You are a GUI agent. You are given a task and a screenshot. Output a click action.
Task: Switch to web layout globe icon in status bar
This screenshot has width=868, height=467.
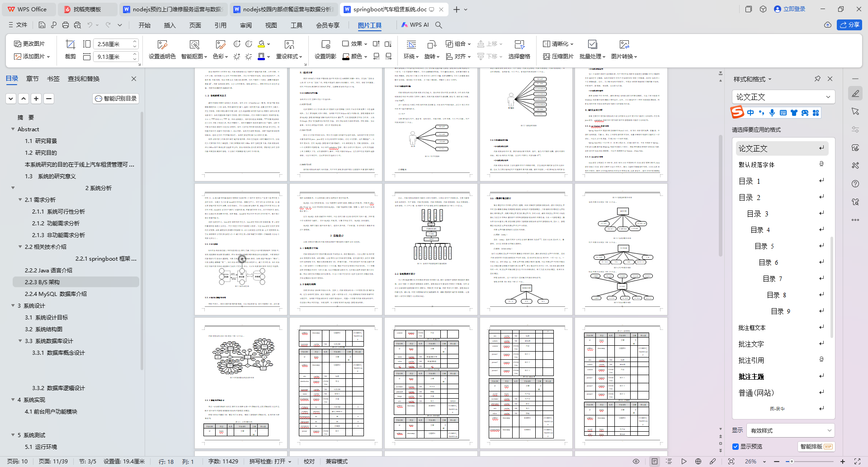(698, 462)
